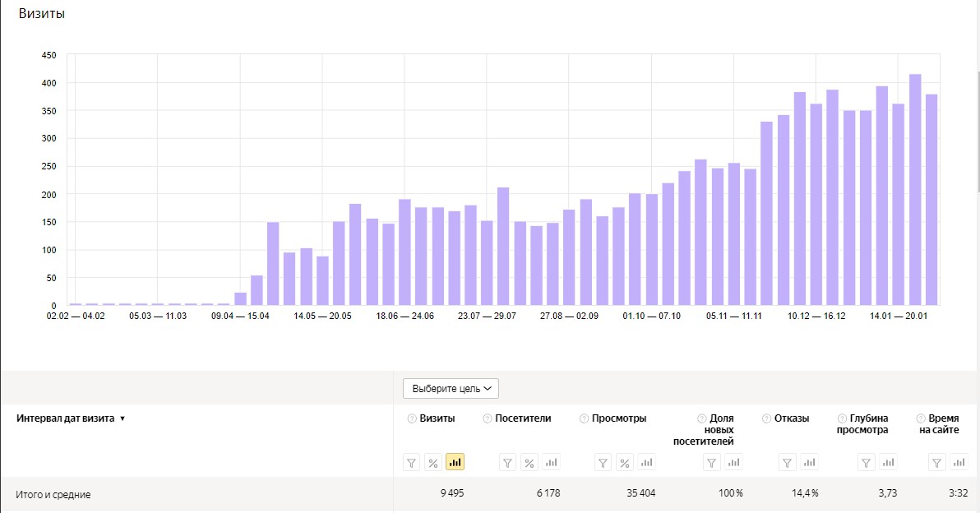Click filter funnel under Доля новых посетителей
Viewport: 980px width, 513px height.
(x=712, y=462)
